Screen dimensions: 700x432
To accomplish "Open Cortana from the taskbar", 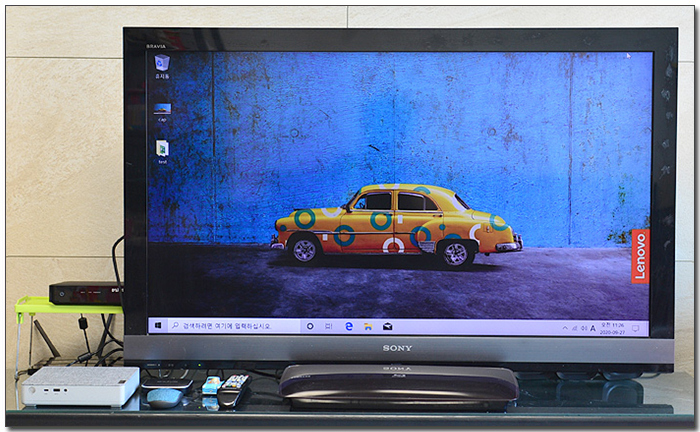I will pyautogui.click(x=310, y=327).
